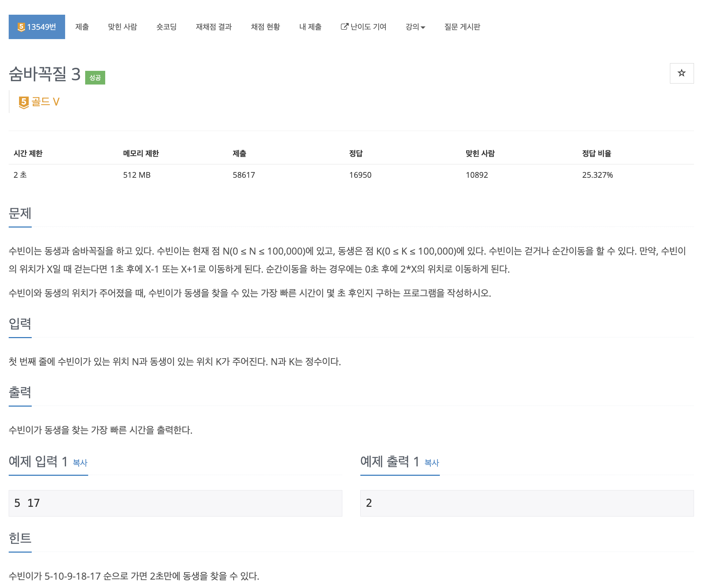Open the 숏코딩 page
This screenshot has width=702, height=588.
(x=166, y=27)
